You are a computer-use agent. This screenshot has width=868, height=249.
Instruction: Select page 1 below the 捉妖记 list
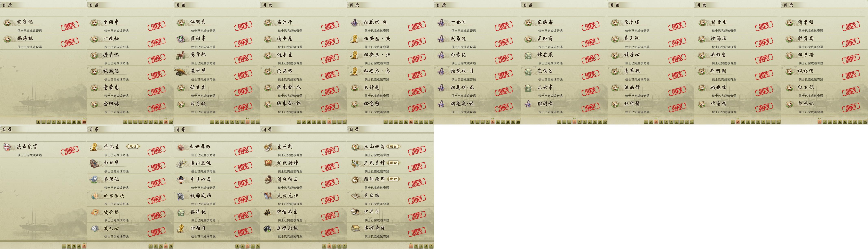(819, 122)
